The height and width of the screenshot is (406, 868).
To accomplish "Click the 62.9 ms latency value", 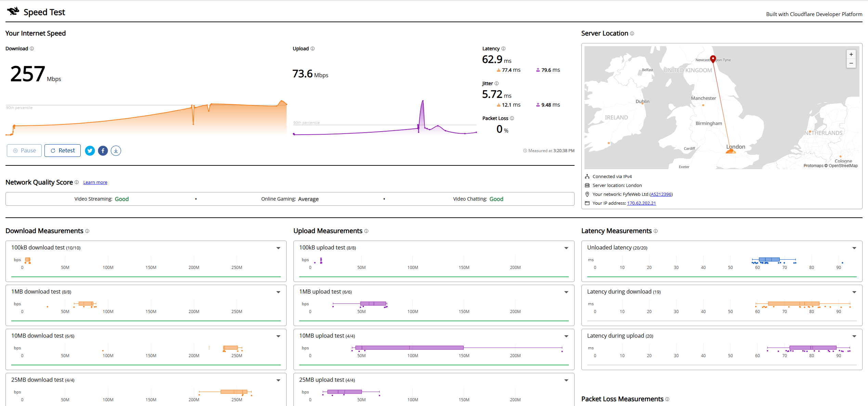I will coord(497,60).
